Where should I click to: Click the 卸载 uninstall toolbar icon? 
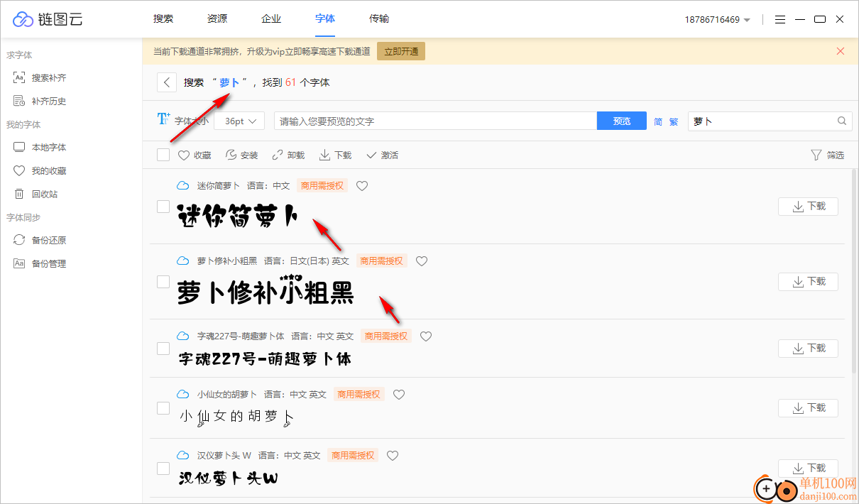point(288,154)
